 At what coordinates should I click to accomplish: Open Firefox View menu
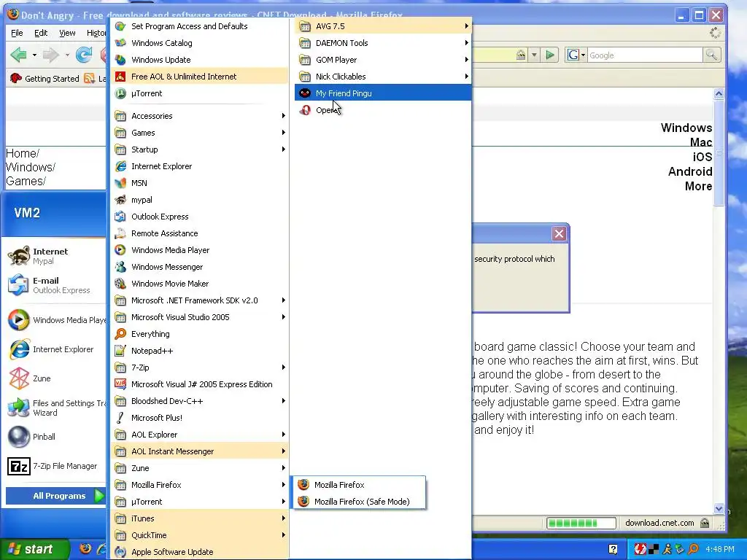67,33
